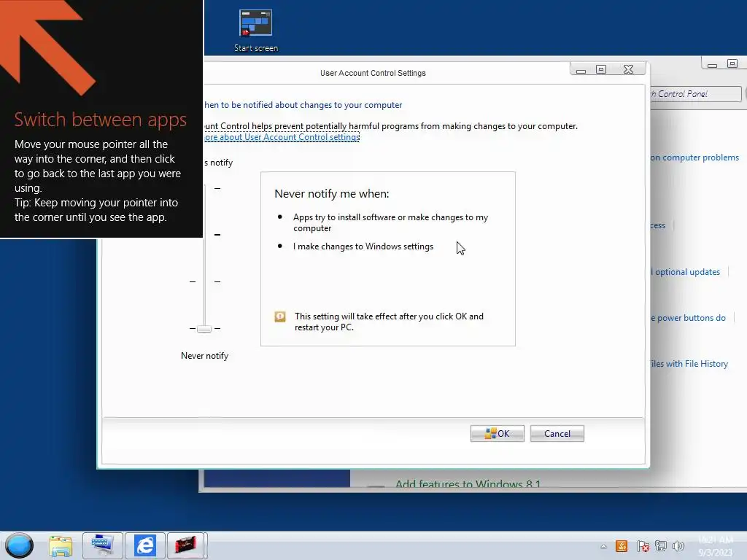Close the User Account Control Settings window
Image resolution: width=747 pixels, height=560 pixels.
[x=628, y=69]
